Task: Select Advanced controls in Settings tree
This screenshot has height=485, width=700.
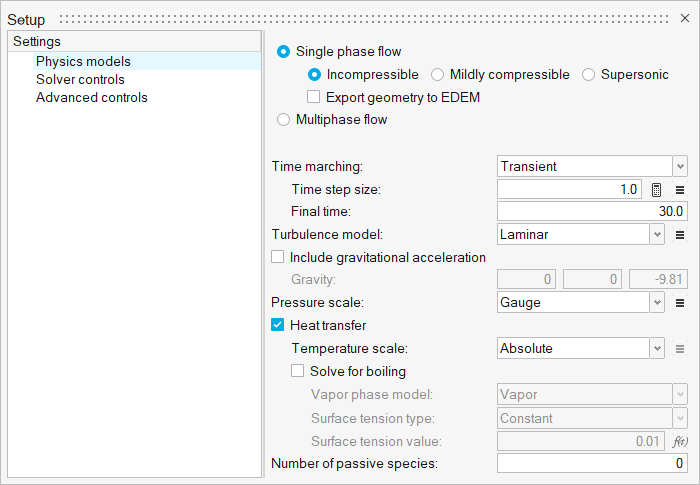Action: pyautogui.click(x=91, y=97)
